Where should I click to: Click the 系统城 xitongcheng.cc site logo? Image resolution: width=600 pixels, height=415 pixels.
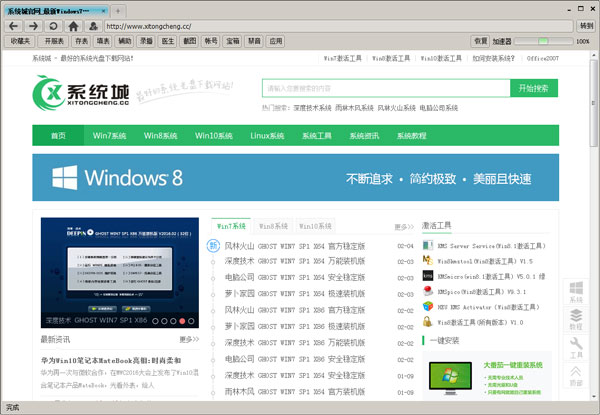tap(81, 93)
